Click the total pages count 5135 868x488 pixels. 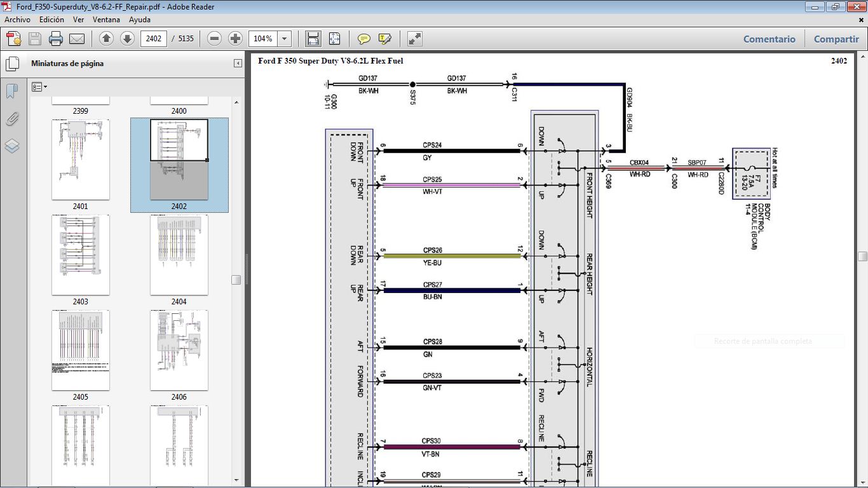pyautogui.click(x=186, y=39)
